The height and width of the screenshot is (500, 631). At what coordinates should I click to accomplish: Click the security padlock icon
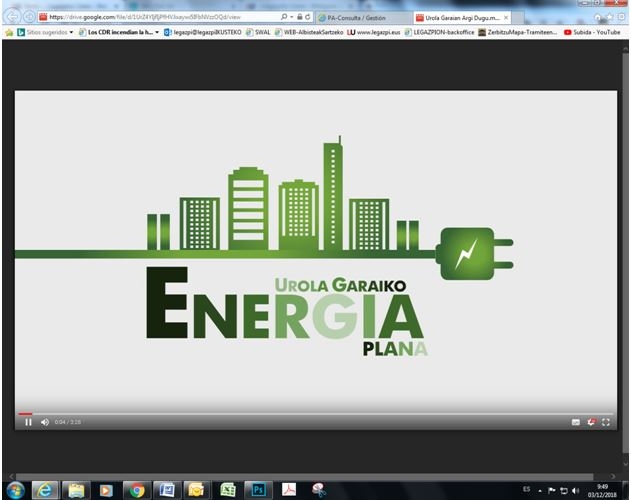[299, 17]
